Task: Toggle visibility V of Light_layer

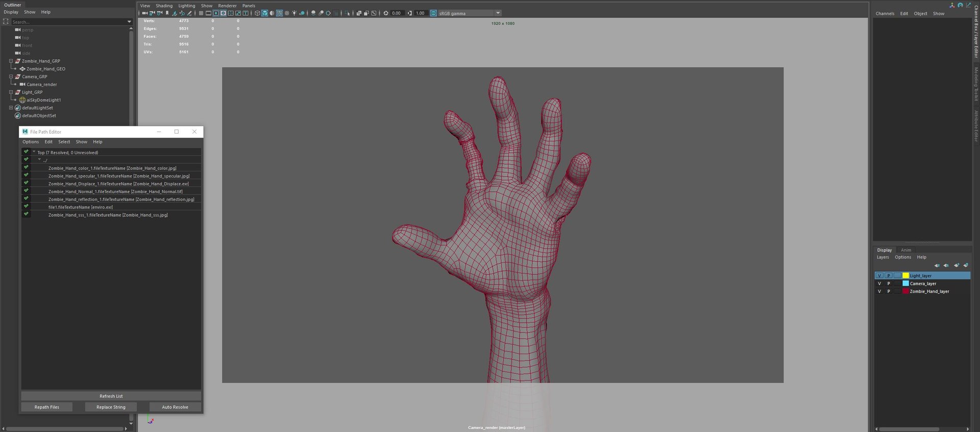Action: (879, 275)
